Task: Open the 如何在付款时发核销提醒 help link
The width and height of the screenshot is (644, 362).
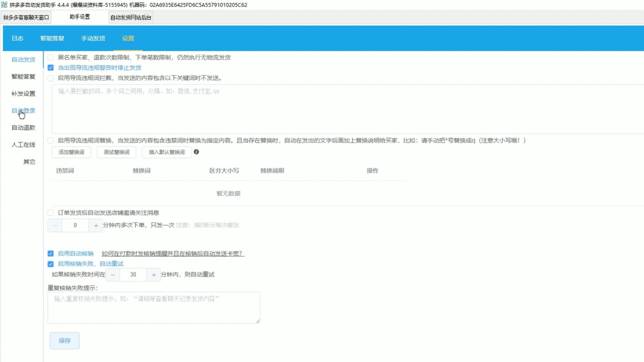Action: [173, 254]
